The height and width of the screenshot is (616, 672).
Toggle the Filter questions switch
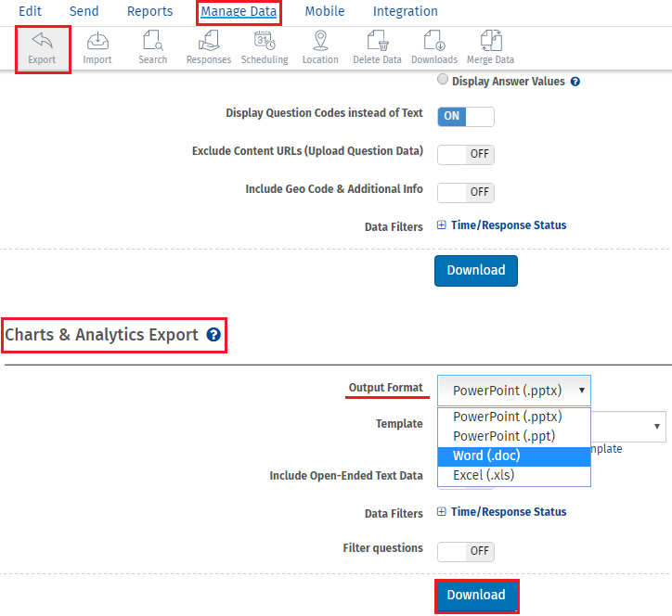pyautogui.click(x=465, y=551)
